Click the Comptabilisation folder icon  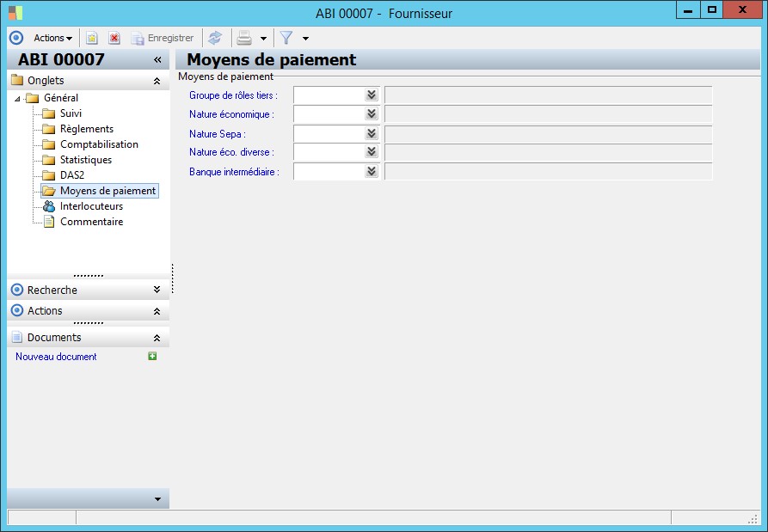[48, 144]
